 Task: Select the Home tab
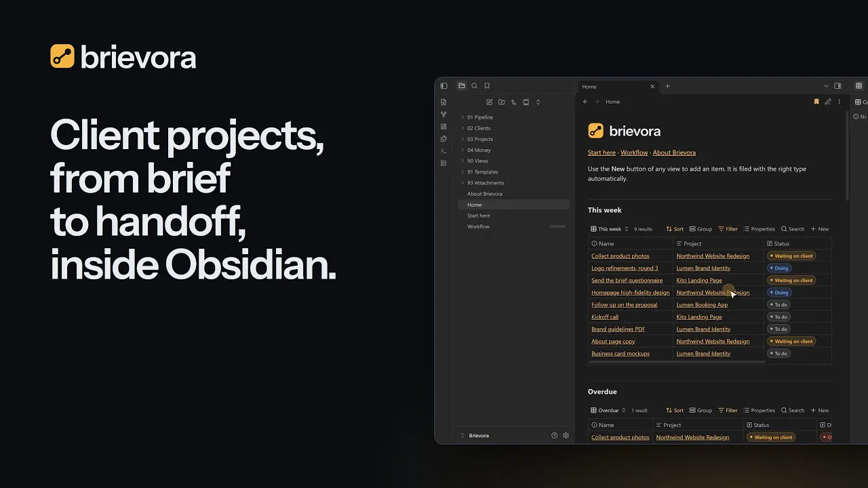pos(618,87)
